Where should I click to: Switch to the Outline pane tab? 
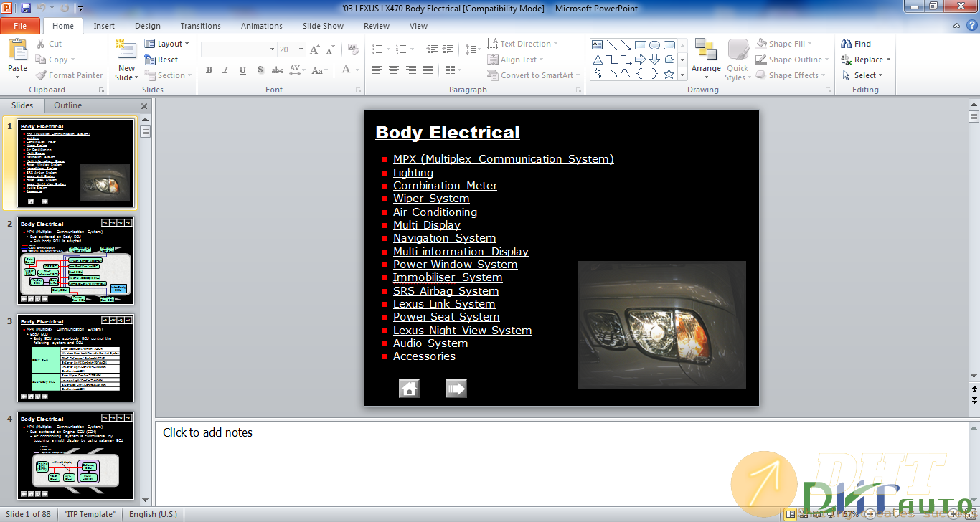click(x=68, y=105)
